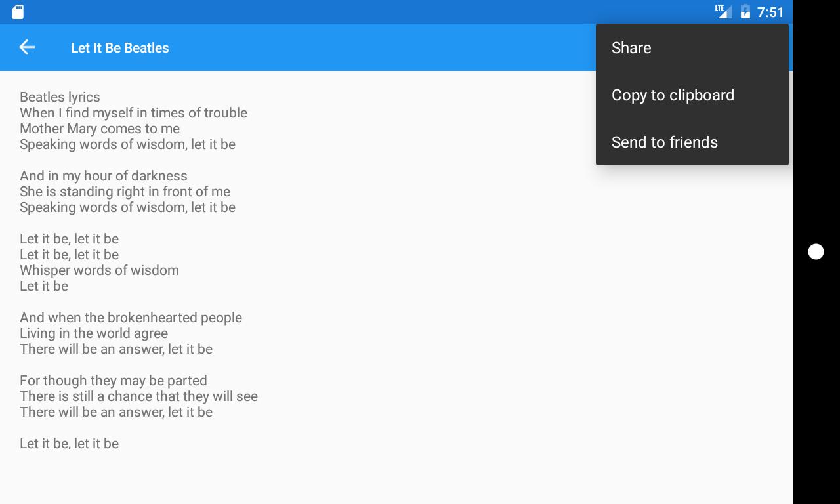Tap 'For though they may be parted' line
Screen dimensions: 840x504
pyautogui.click(x=114, y=381)
